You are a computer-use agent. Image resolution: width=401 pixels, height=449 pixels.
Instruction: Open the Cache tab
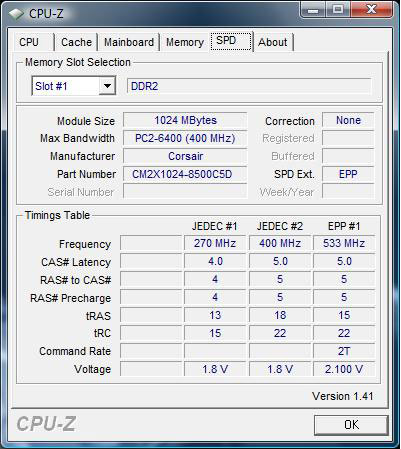pos(76,42)
